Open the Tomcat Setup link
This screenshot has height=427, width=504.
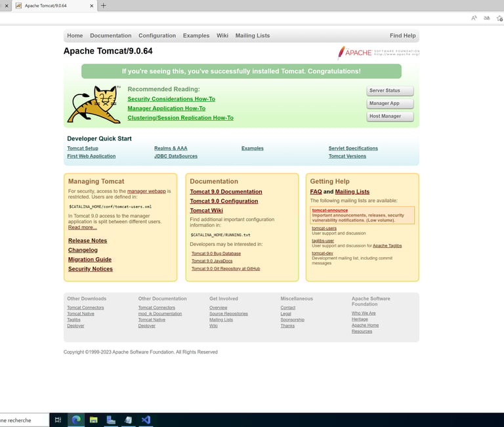pos(83,148)
